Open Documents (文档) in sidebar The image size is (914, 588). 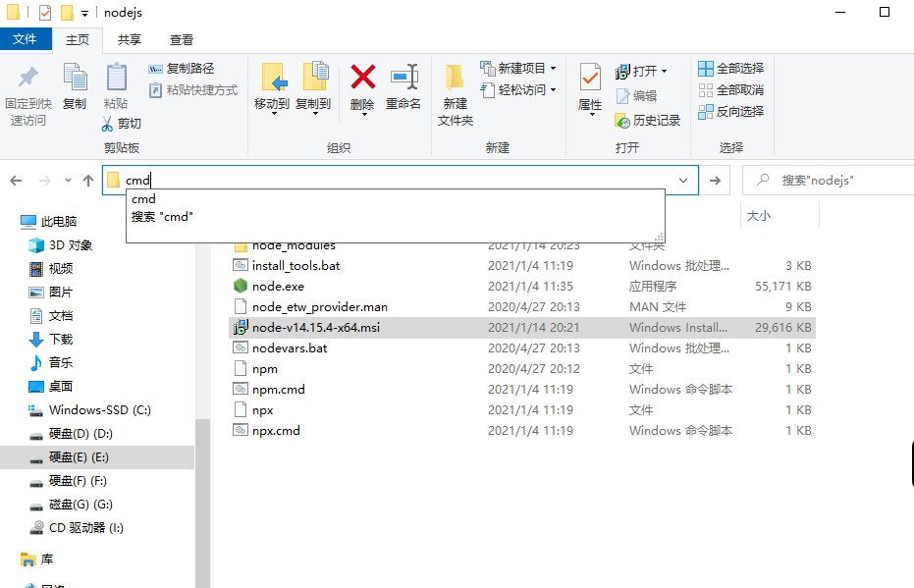tap(51, 316)
